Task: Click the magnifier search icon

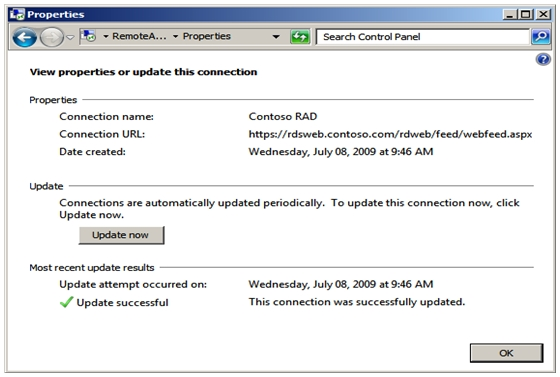Action: tap(541, 36)
